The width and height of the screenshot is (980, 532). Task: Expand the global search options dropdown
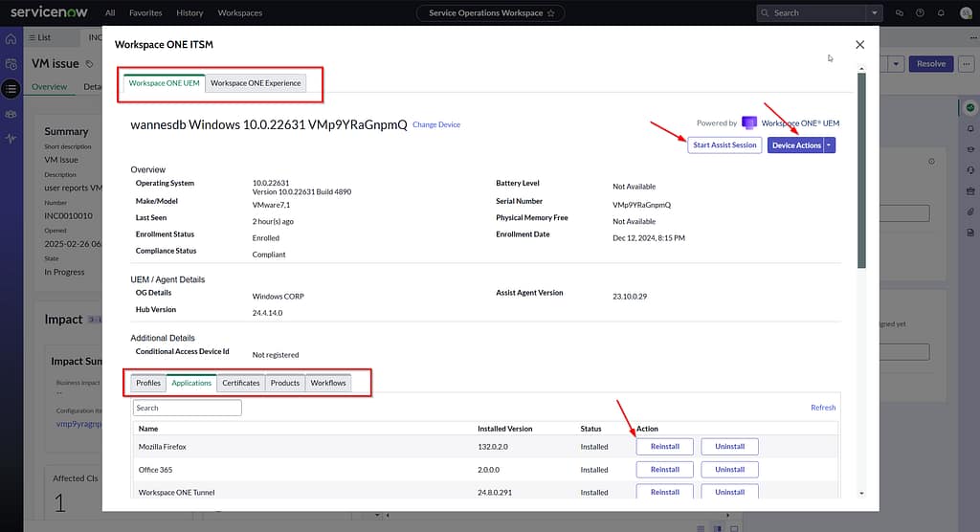click(875, 12)
